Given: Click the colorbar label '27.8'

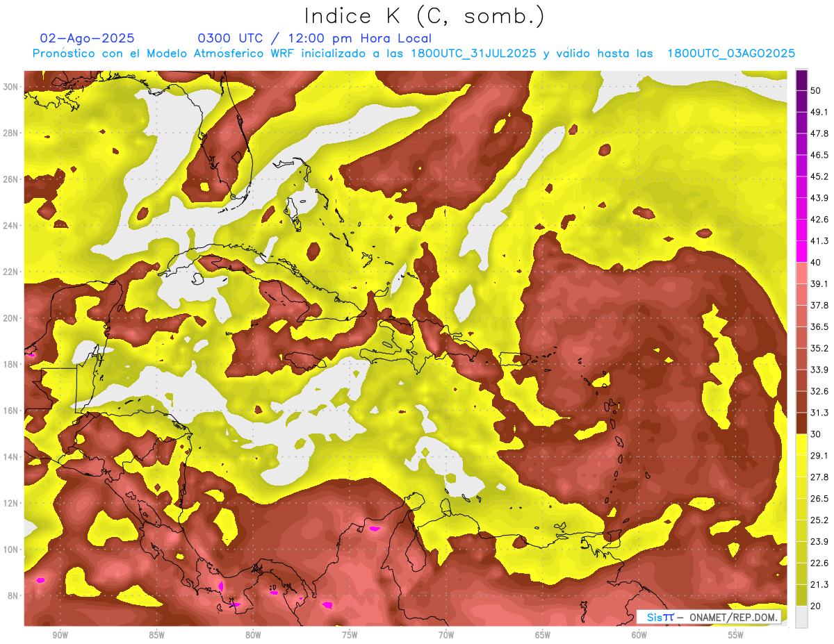Looking at the screenshot, I should [x=819, y=477].
